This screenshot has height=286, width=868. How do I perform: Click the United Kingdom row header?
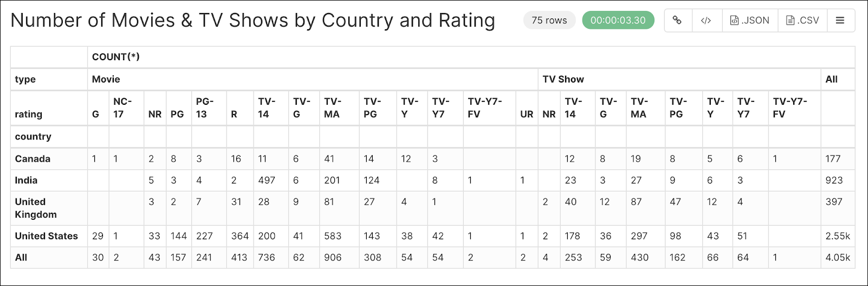[36, 208]
